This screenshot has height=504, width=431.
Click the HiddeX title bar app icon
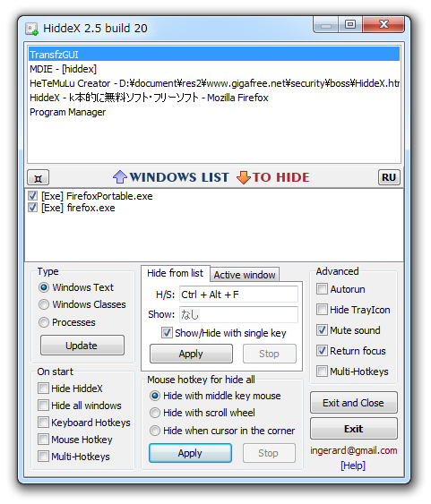[x=32, y=29]
